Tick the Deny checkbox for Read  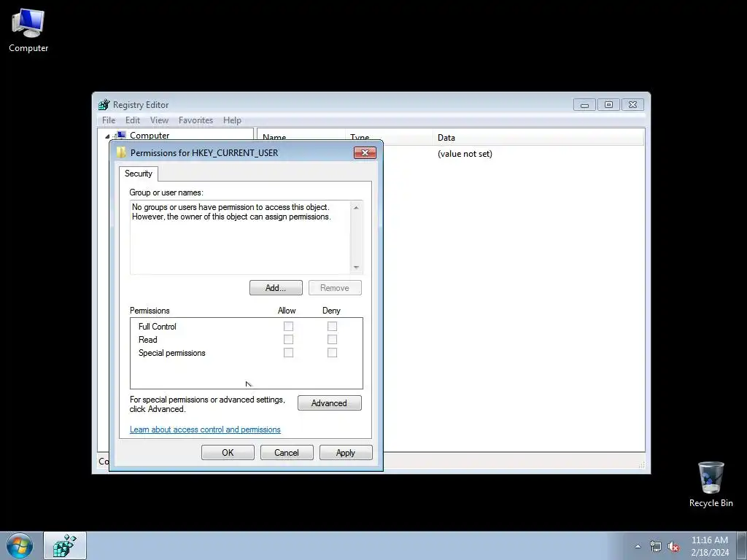coord(332,340)
